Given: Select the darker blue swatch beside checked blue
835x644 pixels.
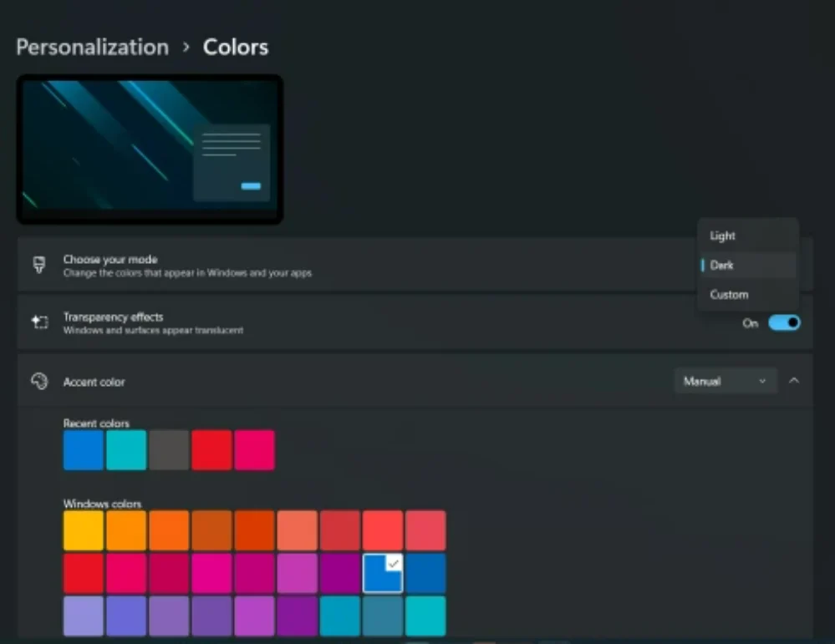Looking at the screenshot, I should coord(425,573).
